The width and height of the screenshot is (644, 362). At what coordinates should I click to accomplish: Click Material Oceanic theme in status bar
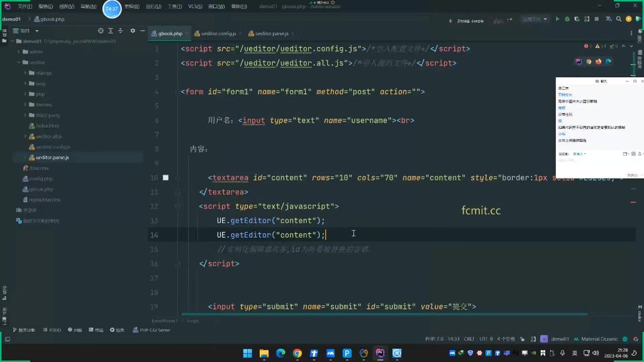(596, 339)
